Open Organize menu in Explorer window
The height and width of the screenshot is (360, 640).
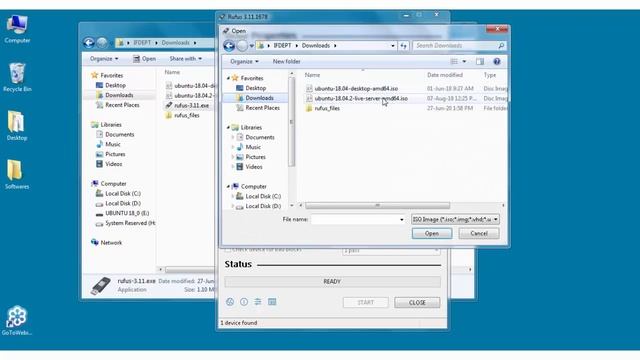click(x=104, y=59)
